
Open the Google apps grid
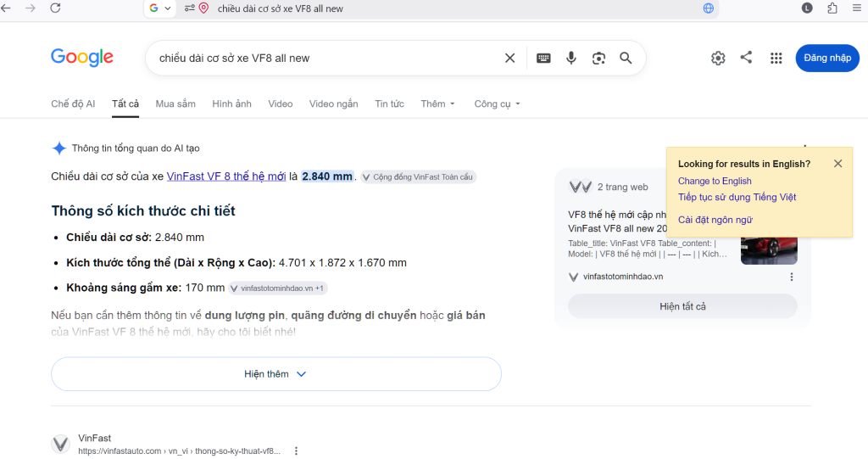[x=776, y=58]
